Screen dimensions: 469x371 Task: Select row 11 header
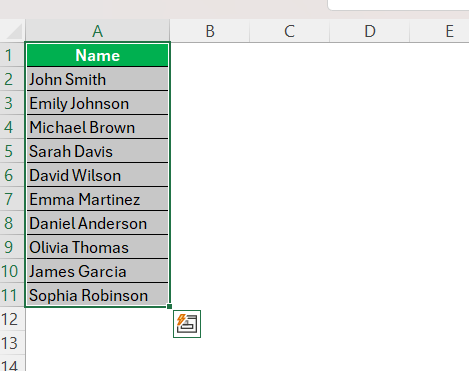[x=12, y=295]
